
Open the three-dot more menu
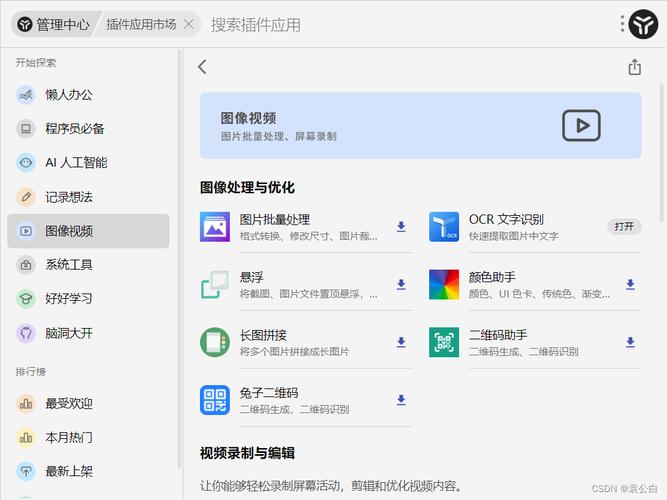pyautogui.click(x=622, y=24)
